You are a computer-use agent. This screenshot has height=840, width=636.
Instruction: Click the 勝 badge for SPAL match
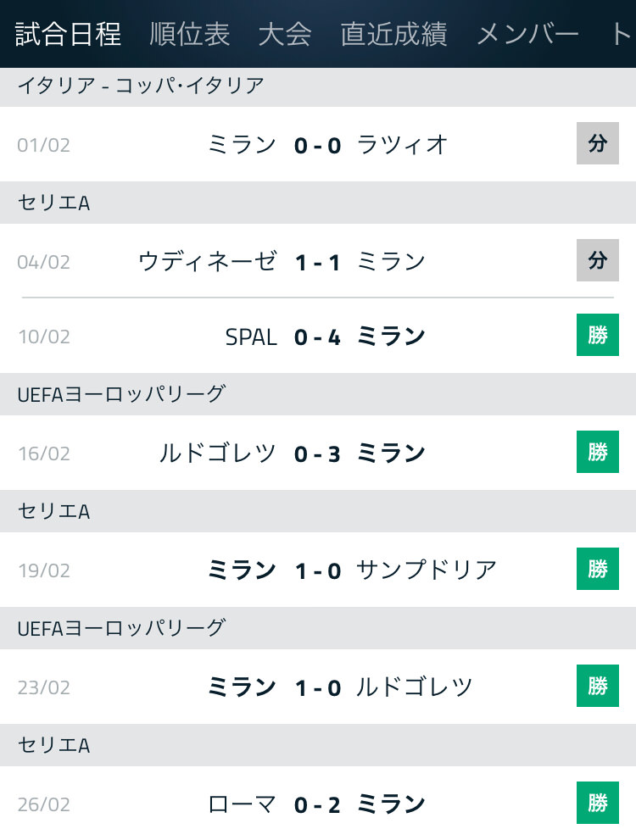point(598,335)
